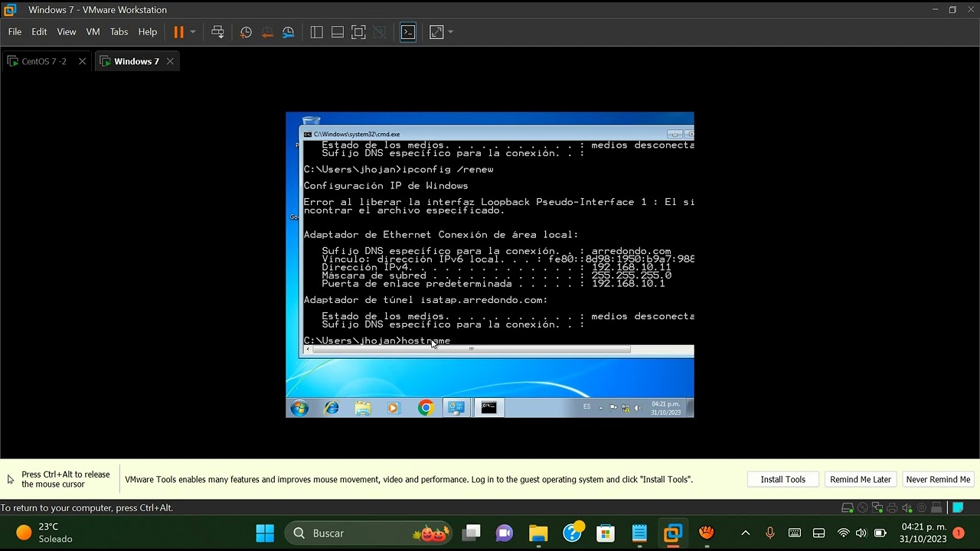The image size is (980, 551).
Task: Open the Tabs menu
Action: (119, 32)
